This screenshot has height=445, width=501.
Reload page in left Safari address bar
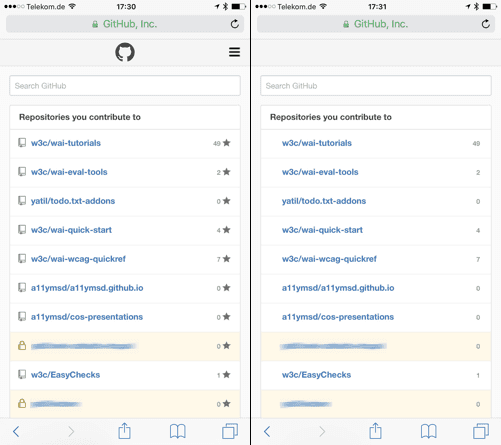(235, 24)
